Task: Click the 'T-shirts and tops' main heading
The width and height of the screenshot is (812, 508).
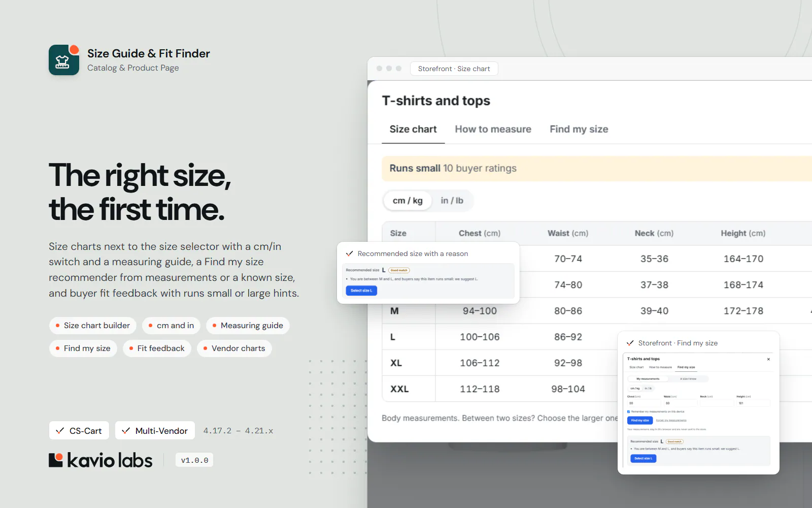Action: click(x=436, y=101)
